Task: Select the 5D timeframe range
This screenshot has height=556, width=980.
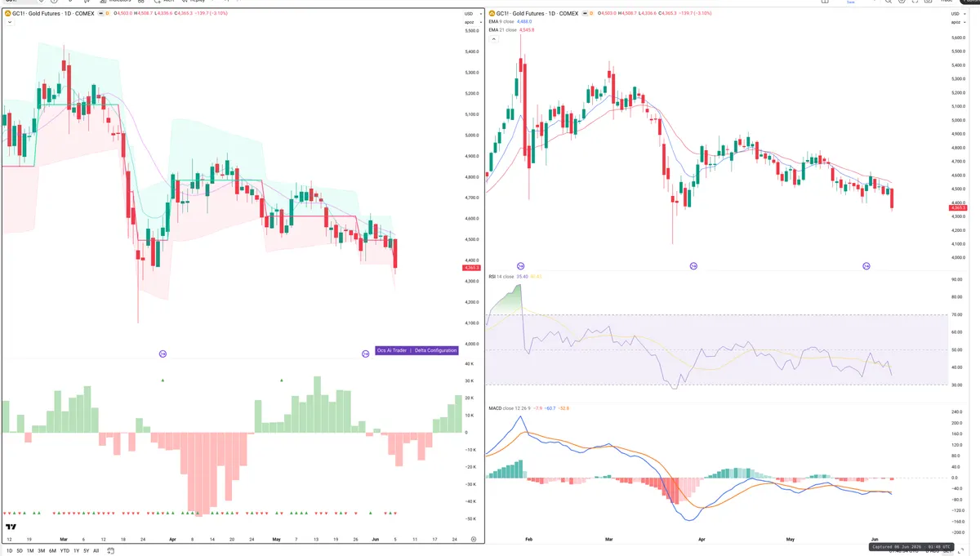Action: pyautogui.click(x=20, y=551)
